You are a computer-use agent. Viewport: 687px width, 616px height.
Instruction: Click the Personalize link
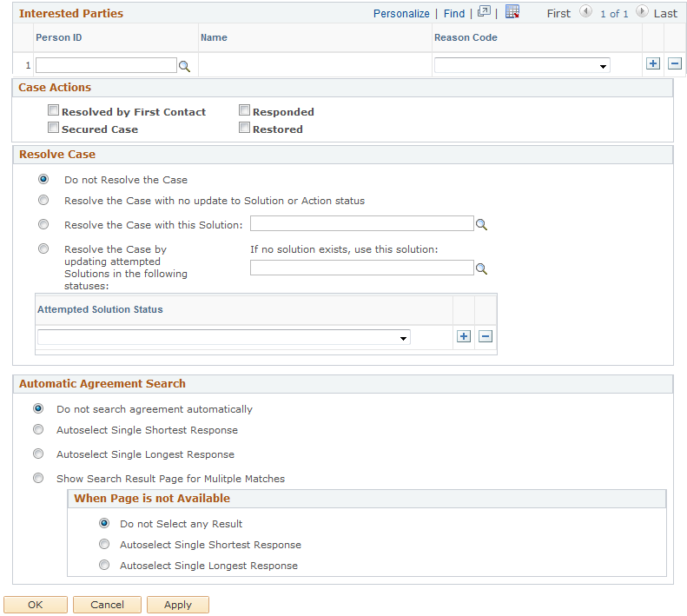pos(401,14)
